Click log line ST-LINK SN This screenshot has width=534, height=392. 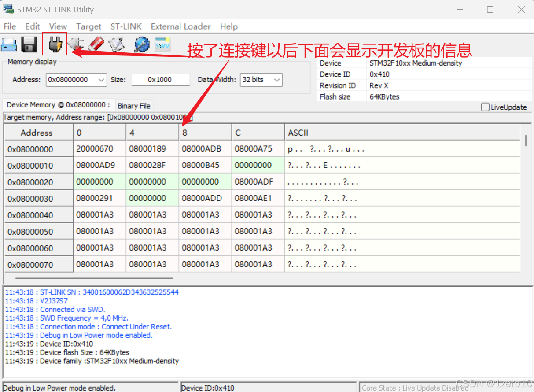[92, 292]
